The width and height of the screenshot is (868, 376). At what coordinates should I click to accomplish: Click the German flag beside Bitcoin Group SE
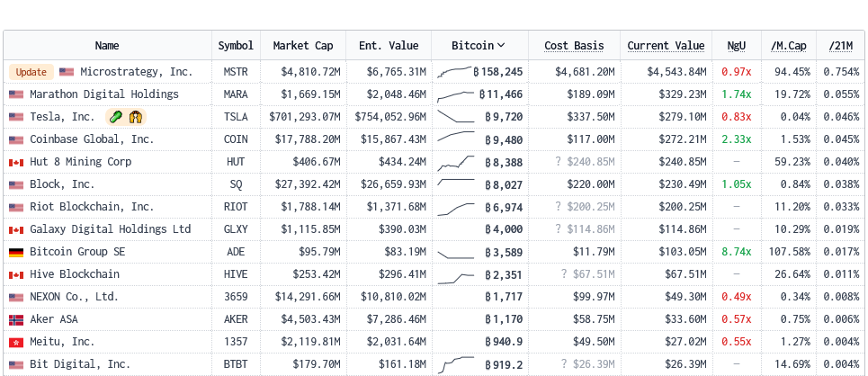(15, 252)
